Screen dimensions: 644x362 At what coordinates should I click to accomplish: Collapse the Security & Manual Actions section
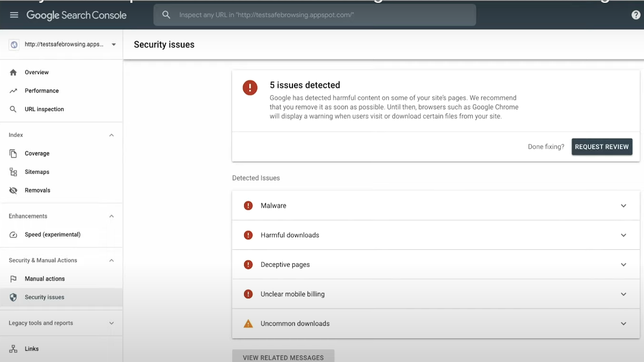point(111,260)
